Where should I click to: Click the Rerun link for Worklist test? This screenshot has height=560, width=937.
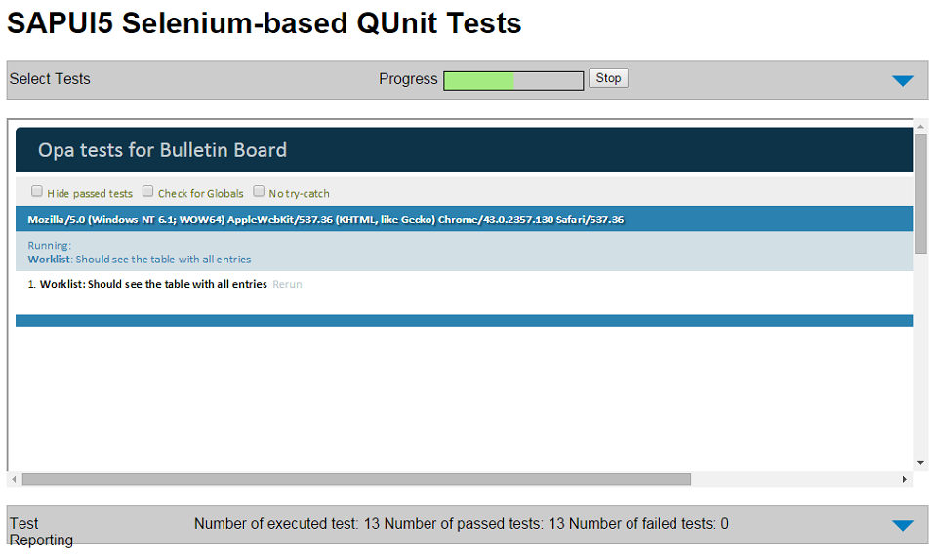[x=287, y=285]
